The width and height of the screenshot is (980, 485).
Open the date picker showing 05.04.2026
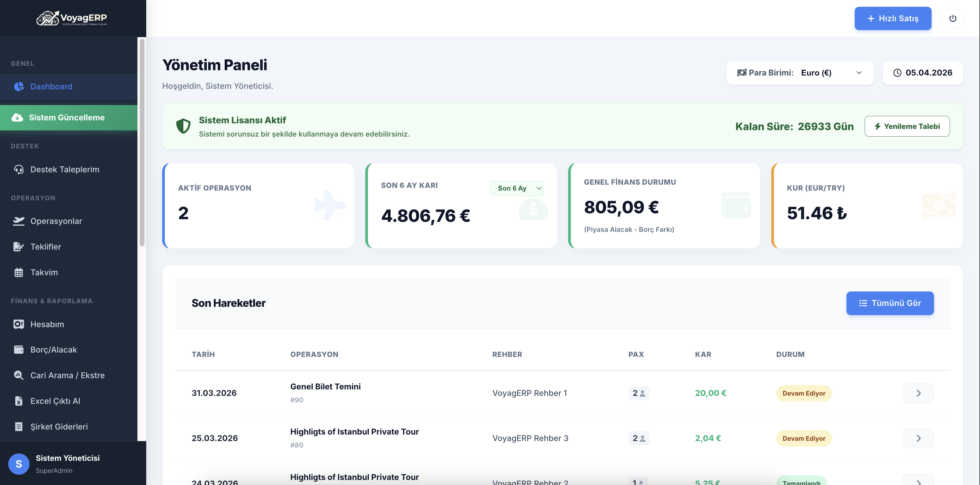tap(923, 72)
